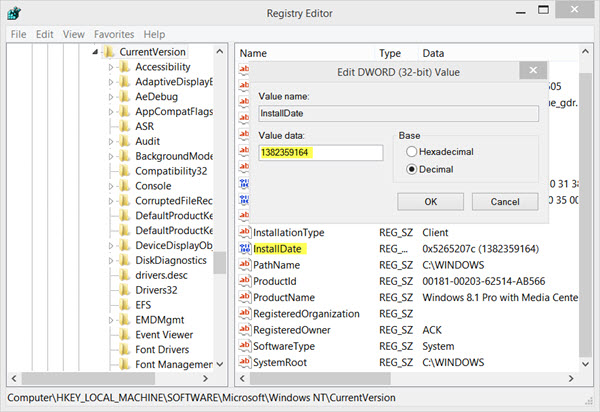Screen dimensions: 600x412
Task: Click the EMDMgmt folder icon
Action: (124, 320)
